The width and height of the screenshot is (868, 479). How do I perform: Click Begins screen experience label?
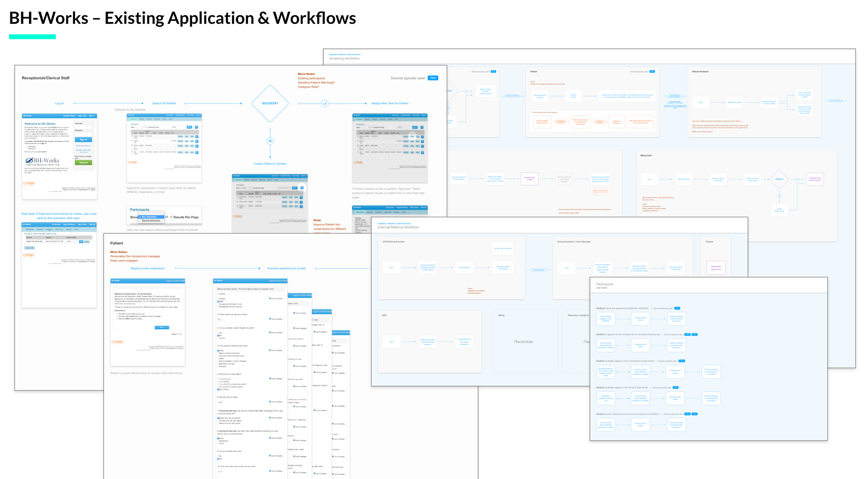pos(148,268)
